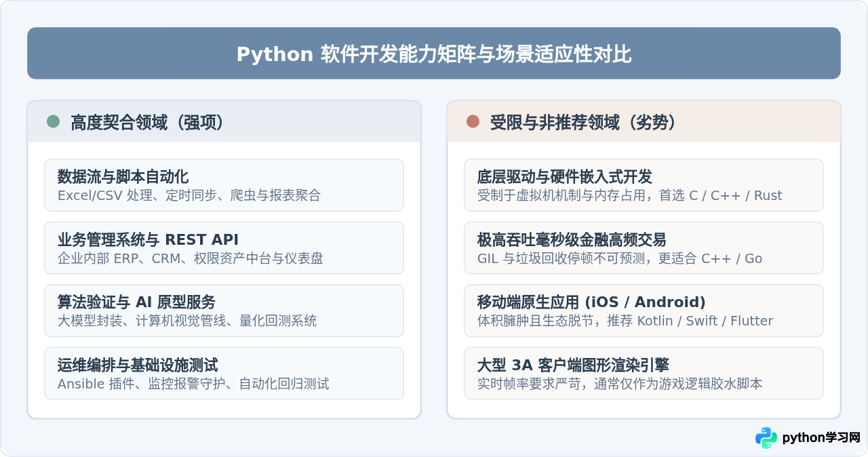Click the 底层驱动与硬件嵌入式开发 title
Screen dimensions: 868x457
point(565,177)
